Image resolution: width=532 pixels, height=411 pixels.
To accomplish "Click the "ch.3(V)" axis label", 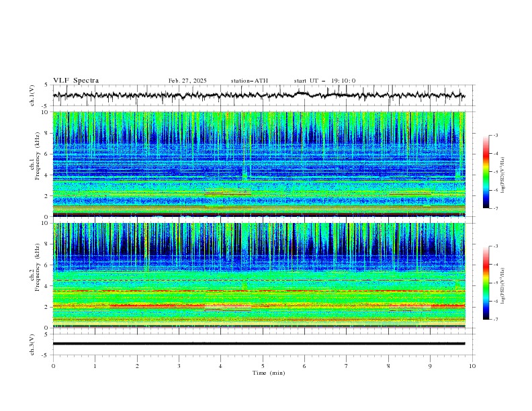I will [32, 345].
